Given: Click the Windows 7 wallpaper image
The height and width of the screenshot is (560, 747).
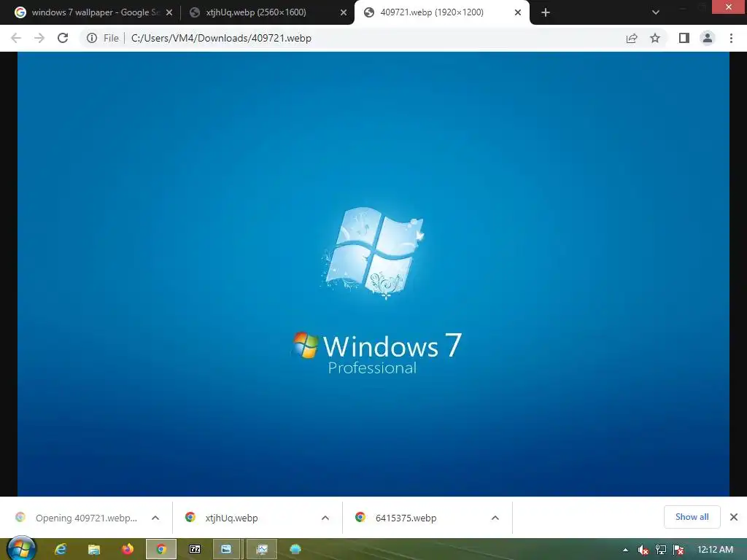Looking at the screenshot, I should [373, 274].
